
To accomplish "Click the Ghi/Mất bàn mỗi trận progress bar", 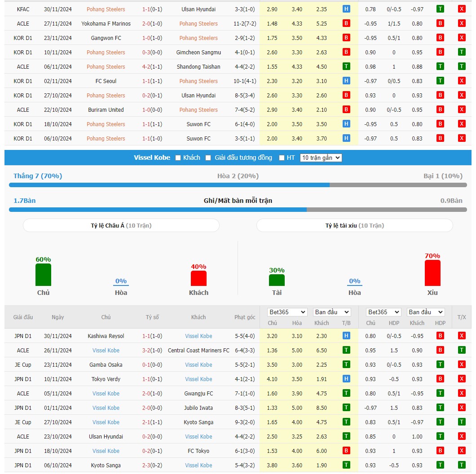I will click(x=238, y=210).
